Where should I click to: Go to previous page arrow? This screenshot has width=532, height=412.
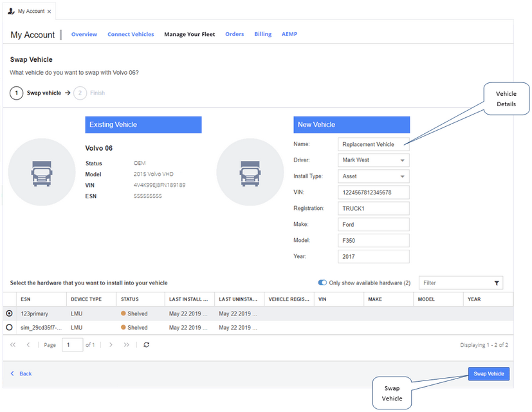coord(28,345)
